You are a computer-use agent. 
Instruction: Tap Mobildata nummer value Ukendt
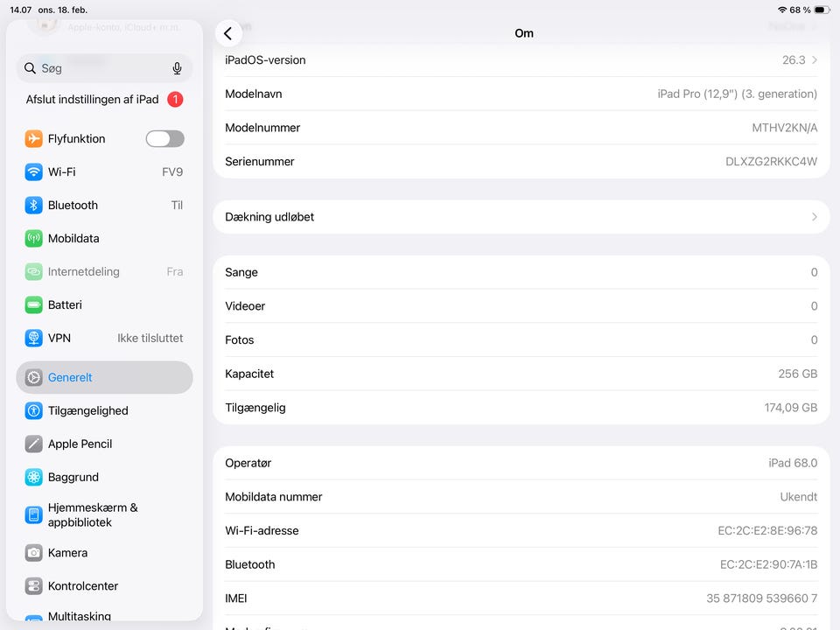tap(798, 497)
